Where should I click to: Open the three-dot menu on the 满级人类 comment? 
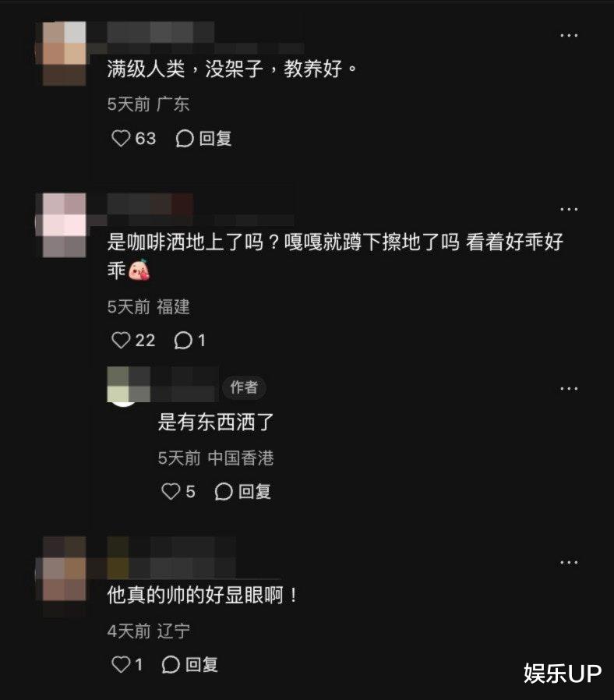click(x=569, y=35)
